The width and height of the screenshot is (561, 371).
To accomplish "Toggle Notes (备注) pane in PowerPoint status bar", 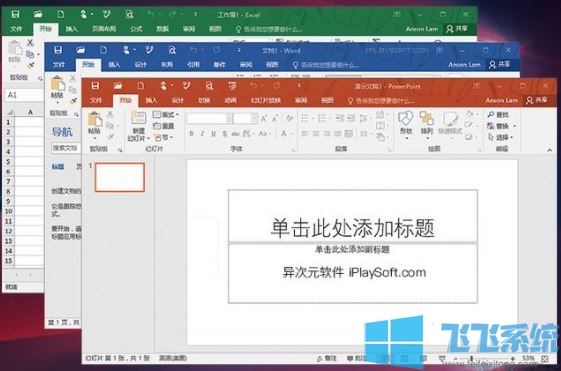I will pyautogui.click(x=326, y=358).
